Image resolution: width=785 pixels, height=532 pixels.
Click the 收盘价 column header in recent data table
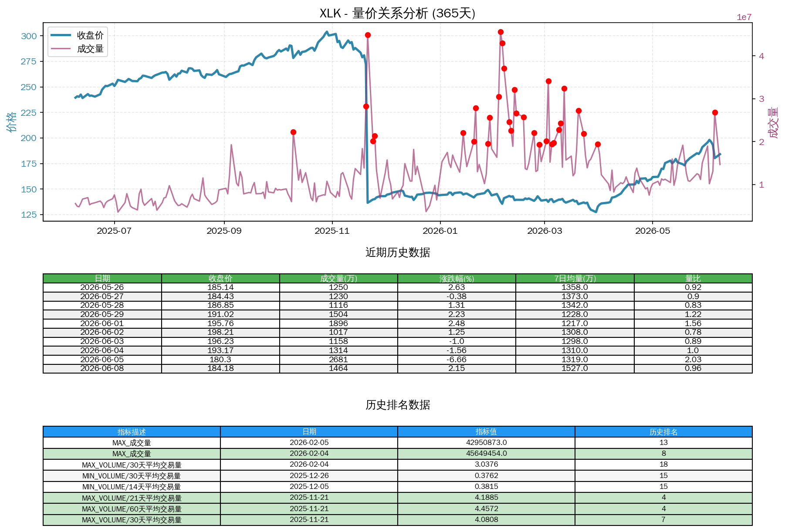pyautogui.click(x=220, y=278)
